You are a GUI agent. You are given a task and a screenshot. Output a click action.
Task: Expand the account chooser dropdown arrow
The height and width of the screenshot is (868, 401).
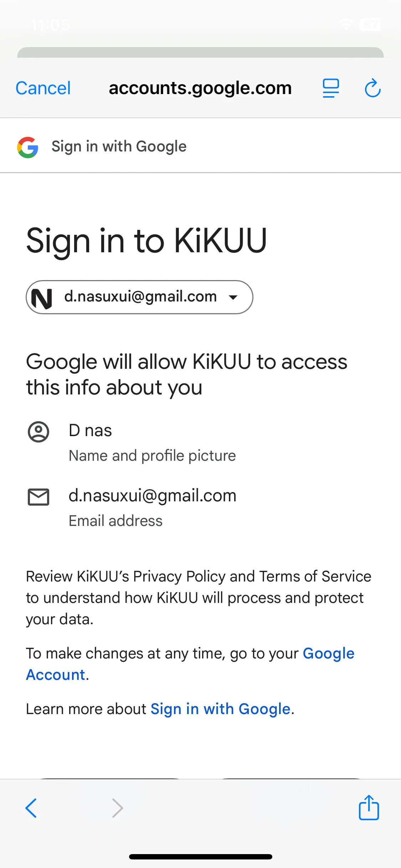[233, 298]
